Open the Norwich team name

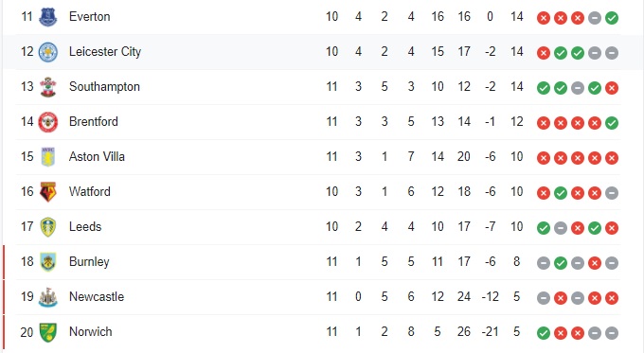pyautogui.click(x=90, y=331)
